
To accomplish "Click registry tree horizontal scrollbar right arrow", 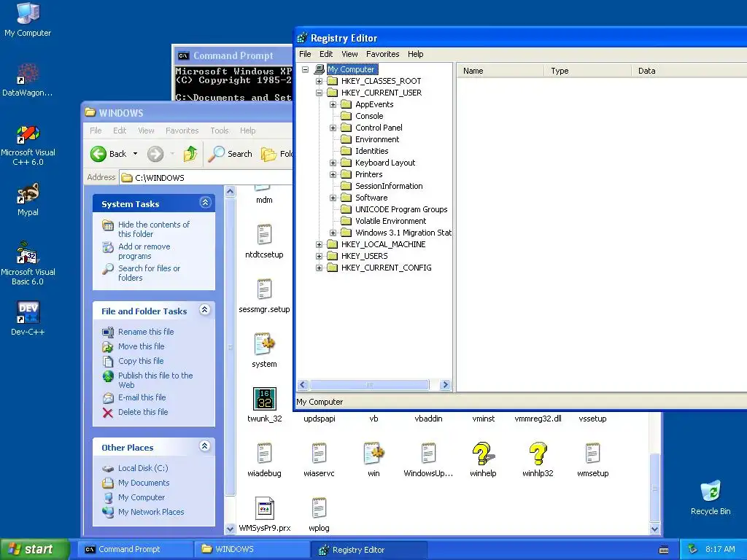I will point(446,385).
